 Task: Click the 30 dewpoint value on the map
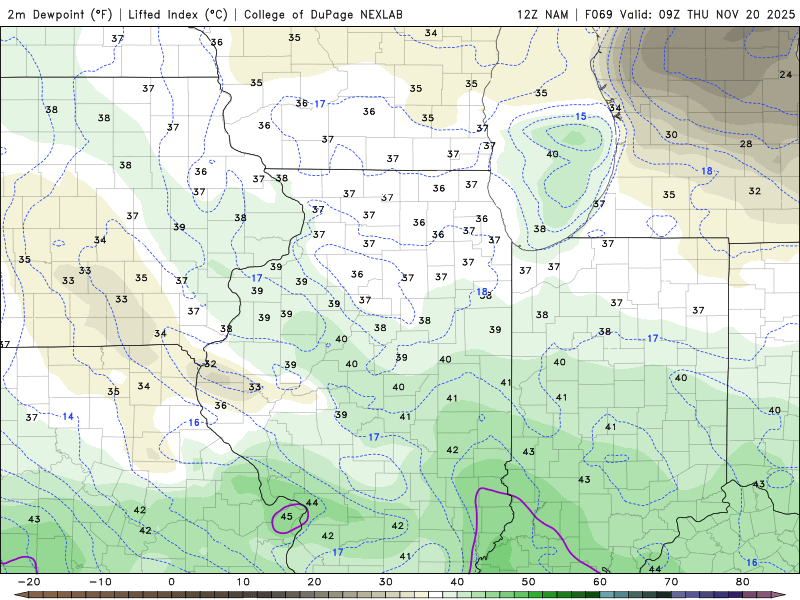click(x=671, y=135)
